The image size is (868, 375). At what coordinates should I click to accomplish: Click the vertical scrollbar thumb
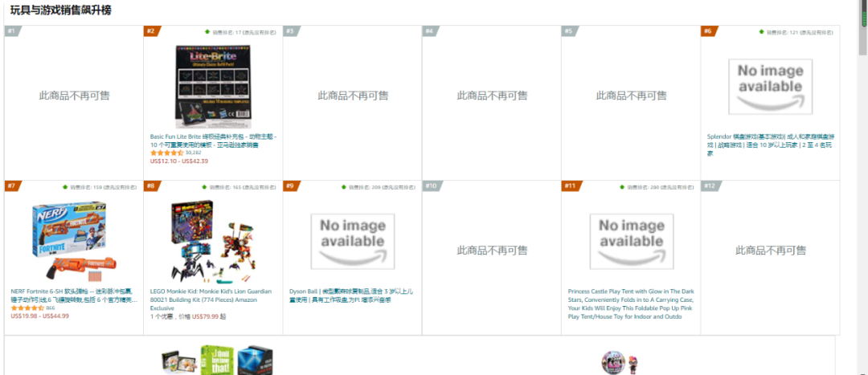(863, 27)
